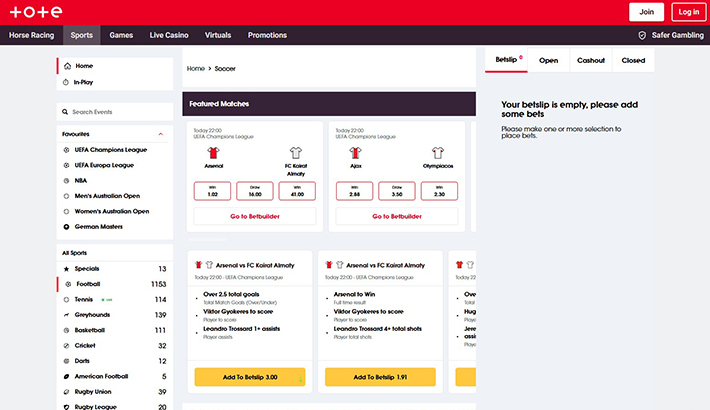The height and width of the screenshot is (410, 710).
Task: Switch to the Cashout tab
Action: point(591,60)
